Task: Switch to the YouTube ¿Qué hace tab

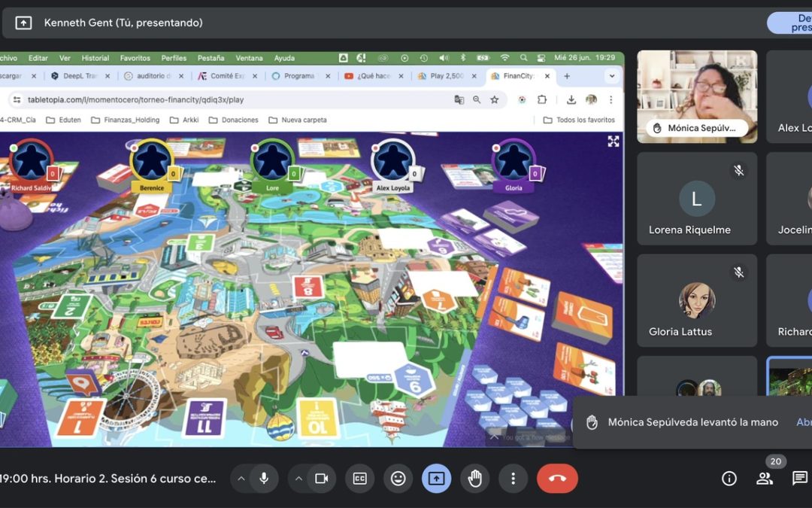Action: coord(374,76)
